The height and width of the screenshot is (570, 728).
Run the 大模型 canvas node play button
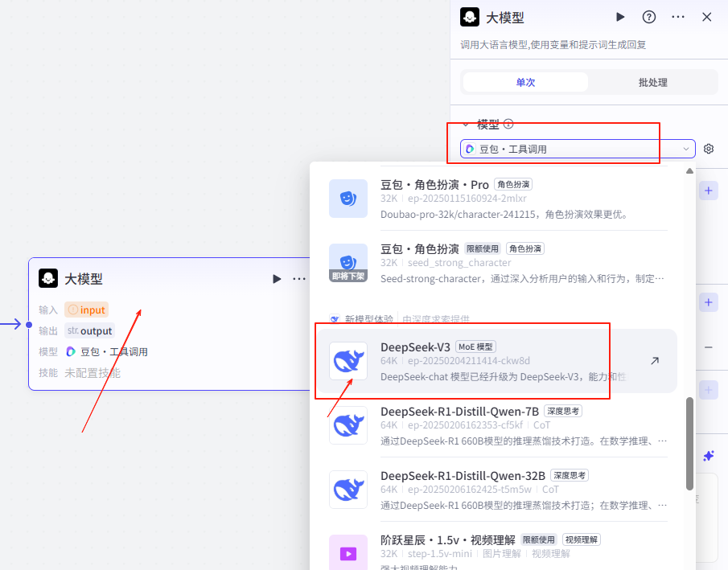pyautogui.click(x=277, y=279)
